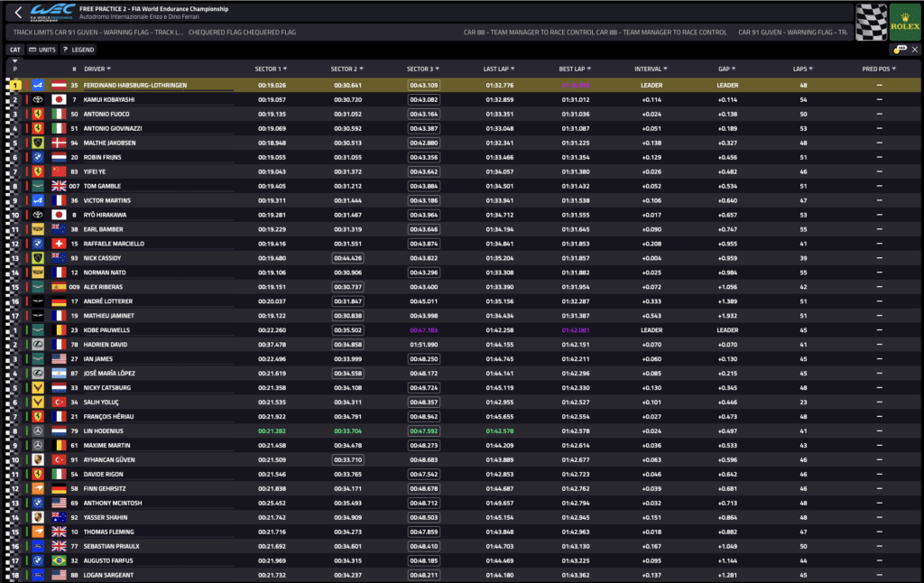Image resolution: width=924 pixels, height=583 pixels.
Task: Click the Aston Martin logo for Tom Gamble
Action: click(x=38, y=186)
